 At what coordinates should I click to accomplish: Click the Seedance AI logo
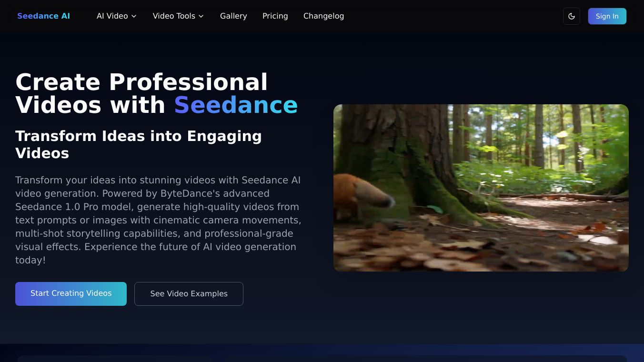tap(43, 16)
